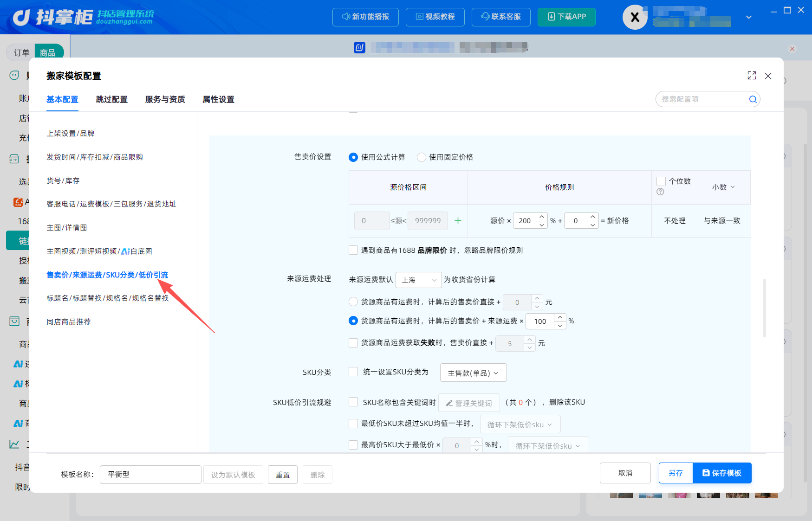Increase the additive price stepper value
The height and width of the screenshot is (521, 812).
click(x=593, y=217)
